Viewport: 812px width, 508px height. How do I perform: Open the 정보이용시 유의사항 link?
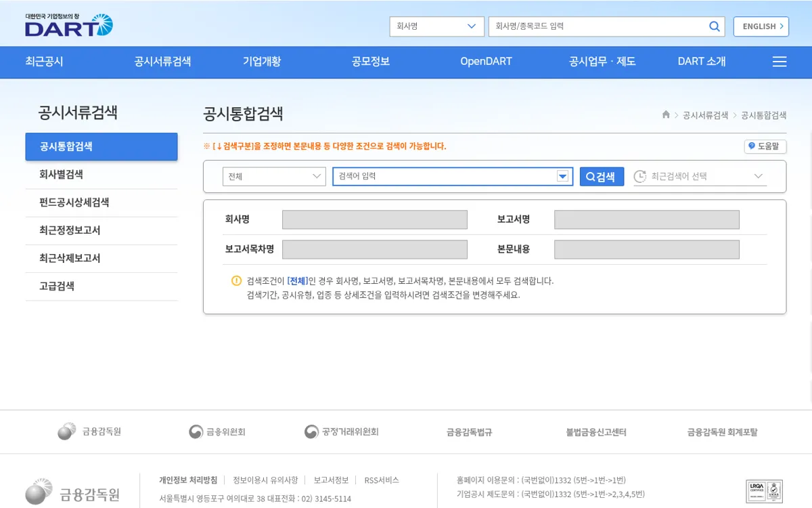pyautogui.click(x=265, y=480)
